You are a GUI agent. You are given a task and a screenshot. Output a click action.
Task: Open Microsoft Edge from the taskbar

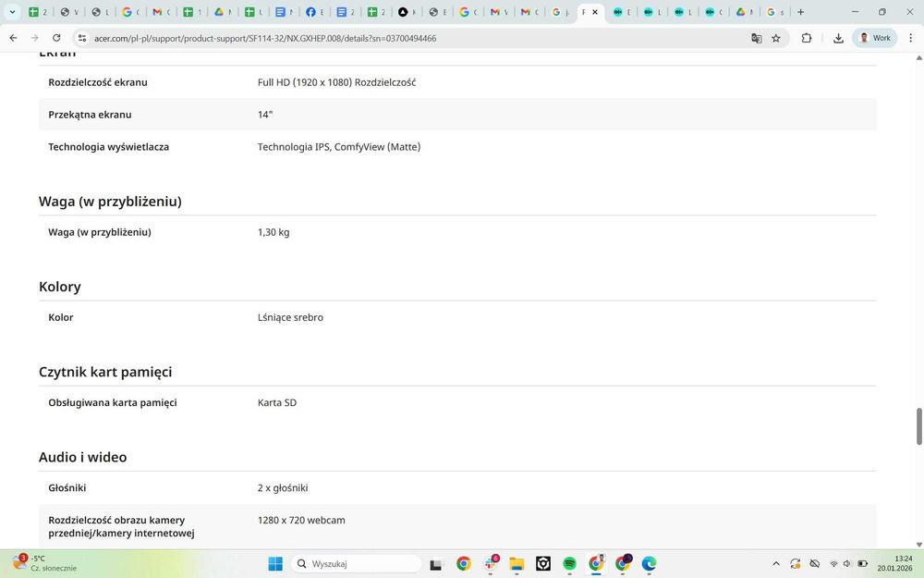pos(649,564)
